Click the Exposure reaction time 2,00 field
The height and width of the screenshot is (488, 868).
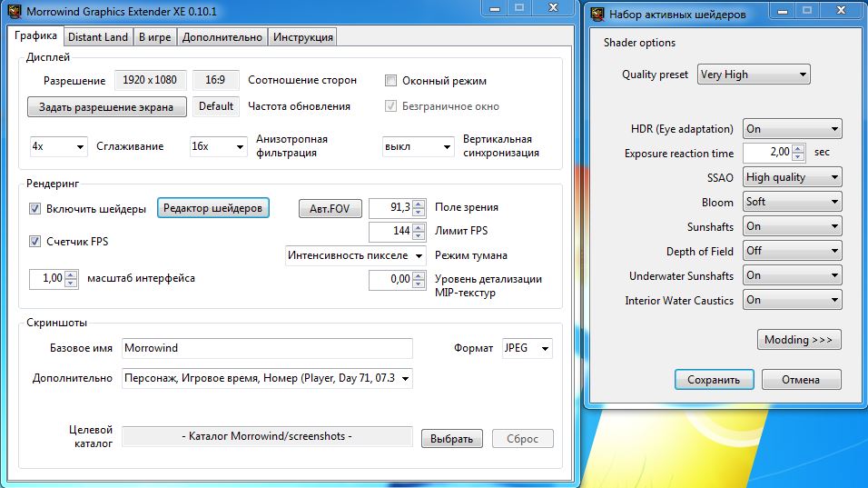768,153
